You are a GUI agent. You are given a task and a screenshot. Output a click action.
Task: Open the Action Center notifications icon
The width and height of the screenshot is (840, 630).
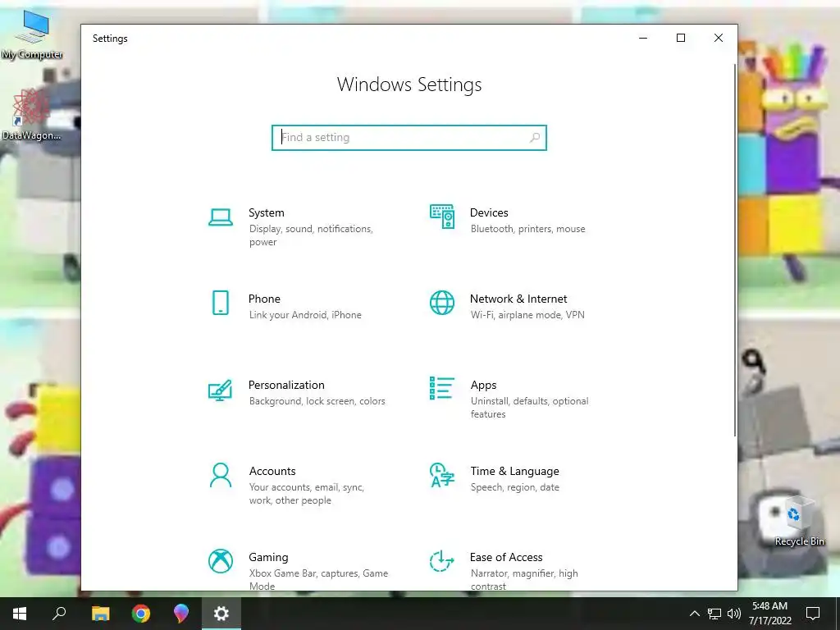click(x=813, y=614)
